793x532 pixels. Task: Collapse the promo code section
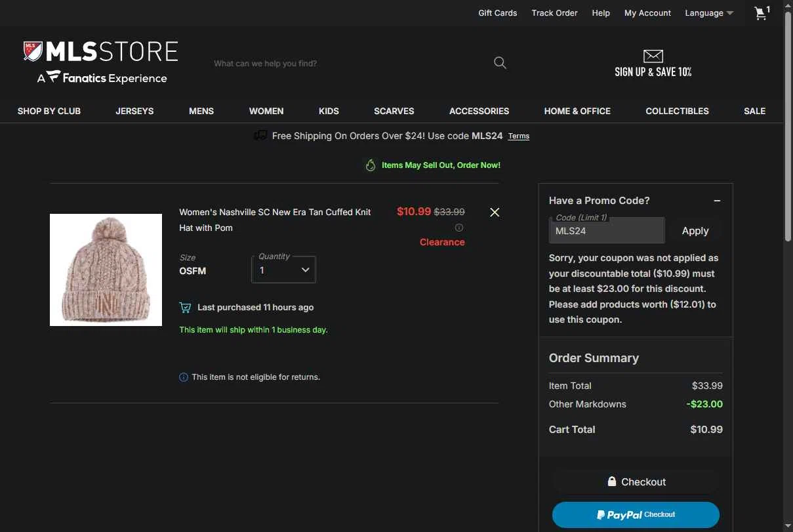coord(717,201)
